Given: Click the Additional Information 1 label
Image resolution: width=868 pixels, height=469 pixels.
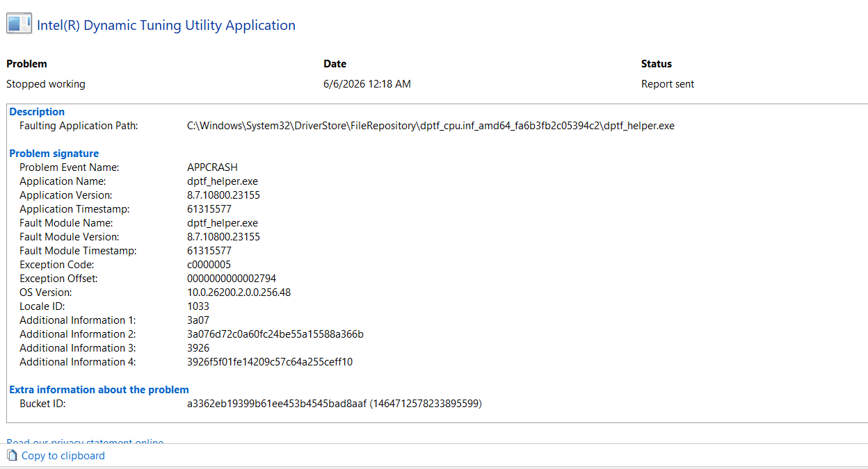Looking at the screenshot, I should 78,320.
